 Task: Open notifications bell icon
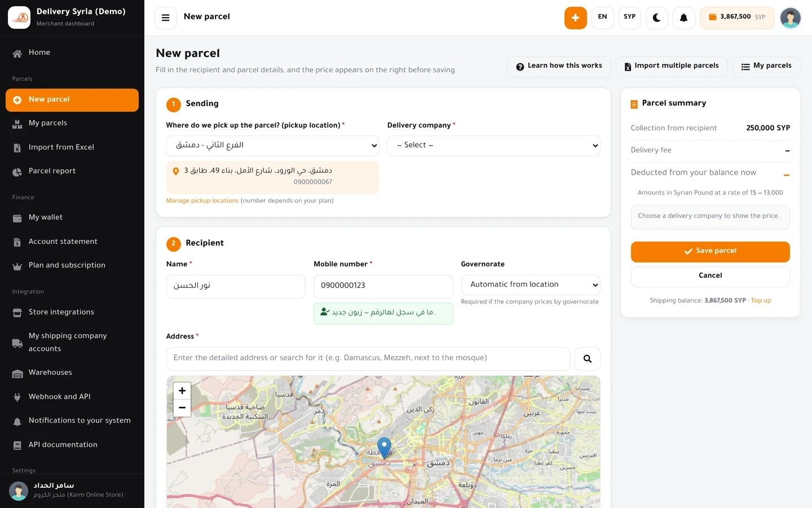point(684,17)
